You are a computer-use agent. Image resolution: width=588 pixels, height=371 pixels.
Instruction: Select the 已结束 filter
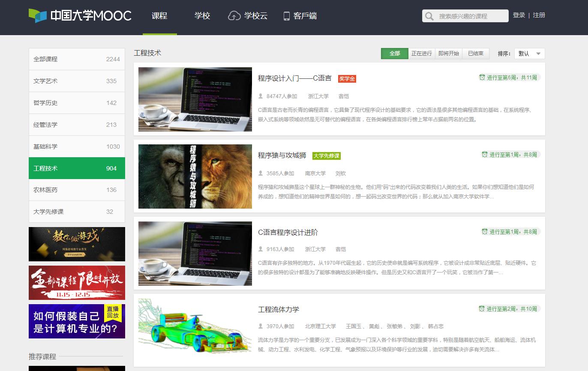tap(476, 53)
